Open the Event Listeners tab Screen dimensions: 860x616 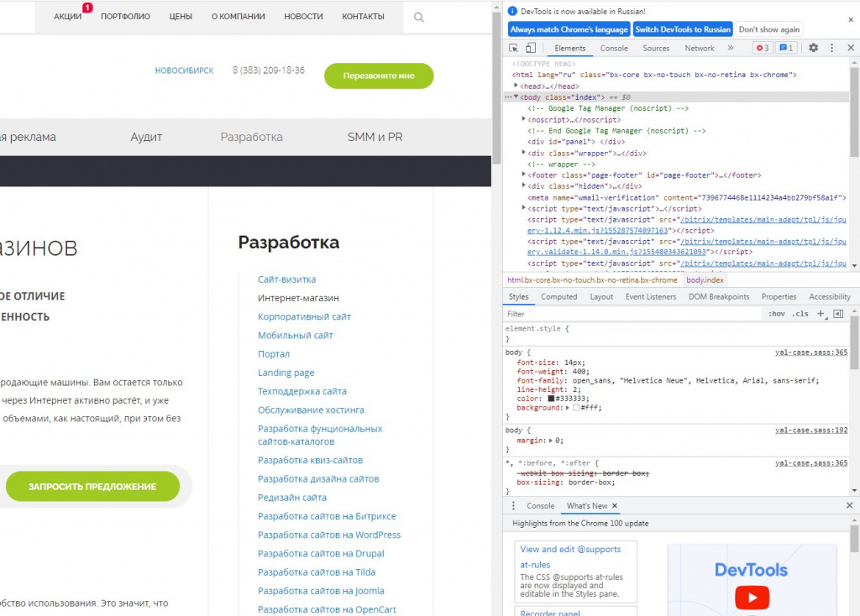click(651, 296)
